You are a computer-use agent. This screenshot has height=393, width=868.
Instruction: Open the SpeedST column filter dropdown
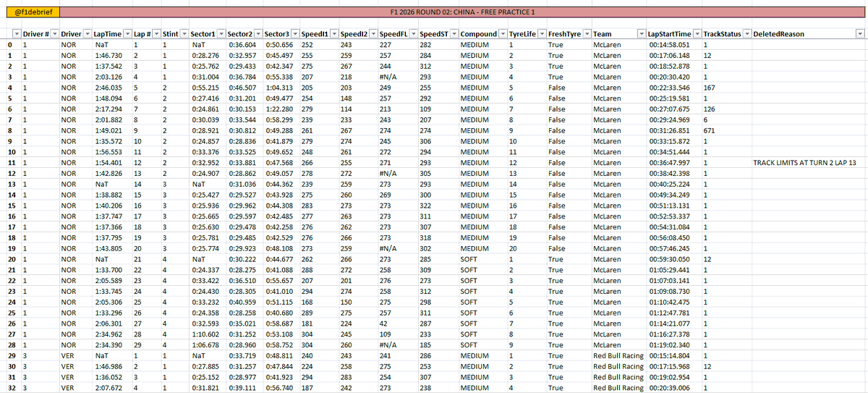[453, 34]
